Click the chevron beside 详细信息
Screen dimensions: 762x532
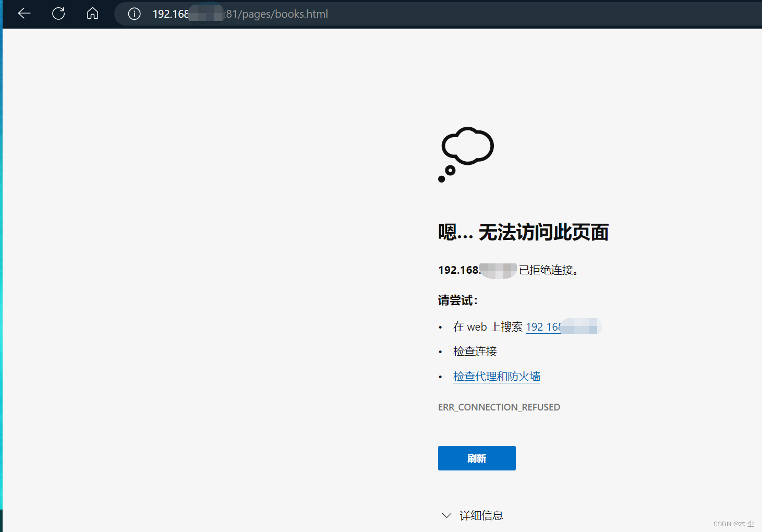(446, 515)
